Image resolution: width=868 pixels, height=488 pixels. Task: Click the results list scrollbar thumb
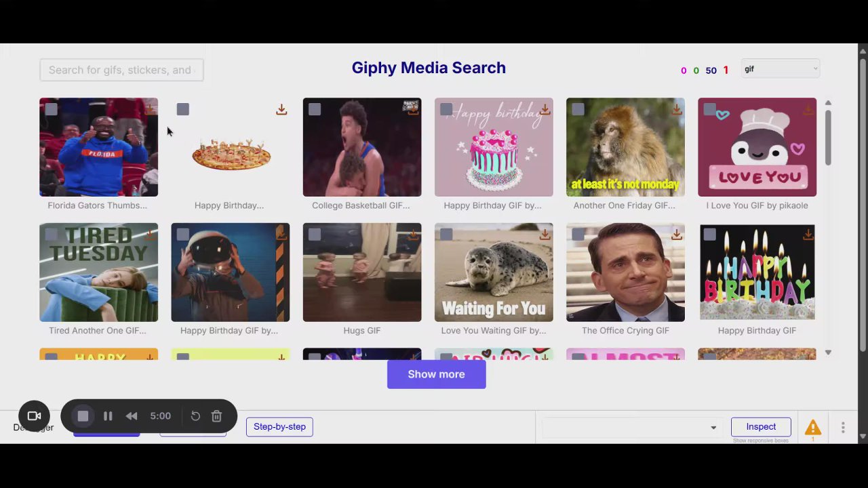coord(828,137)
